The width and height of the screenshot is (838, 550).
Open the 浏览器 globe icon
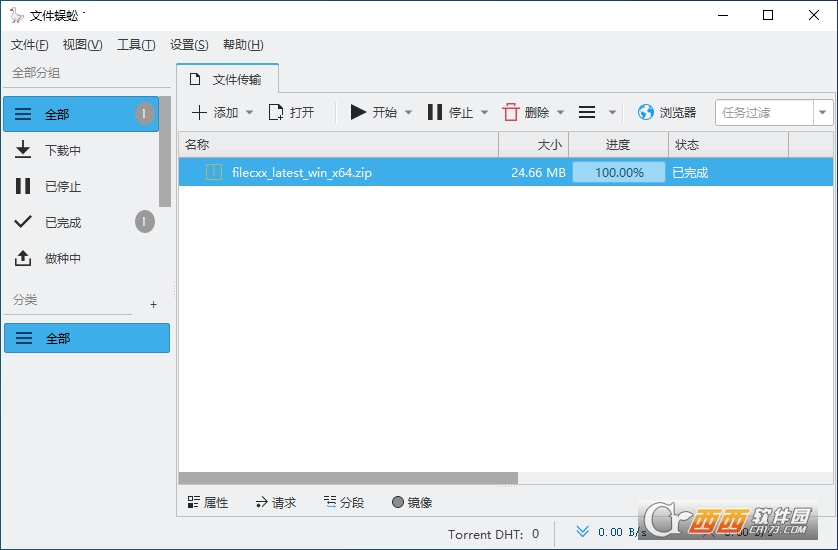click(646, 113)
